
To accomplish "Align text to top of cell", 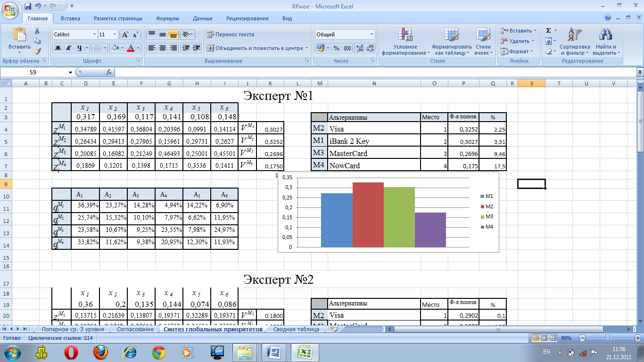I will pos(151,34).
